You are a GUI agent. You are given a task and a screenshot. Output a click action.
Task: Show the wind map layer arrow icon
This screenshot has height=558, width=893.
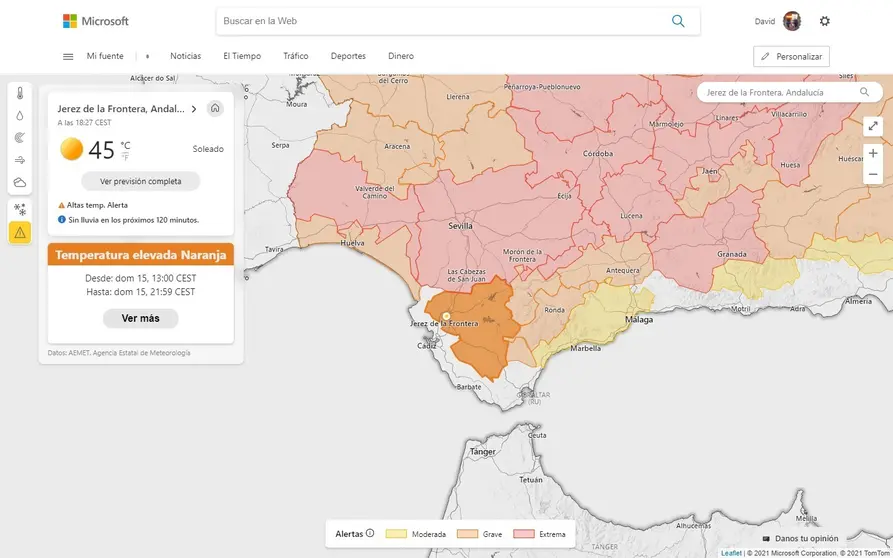pyautogui.click(x=20, y=160)
